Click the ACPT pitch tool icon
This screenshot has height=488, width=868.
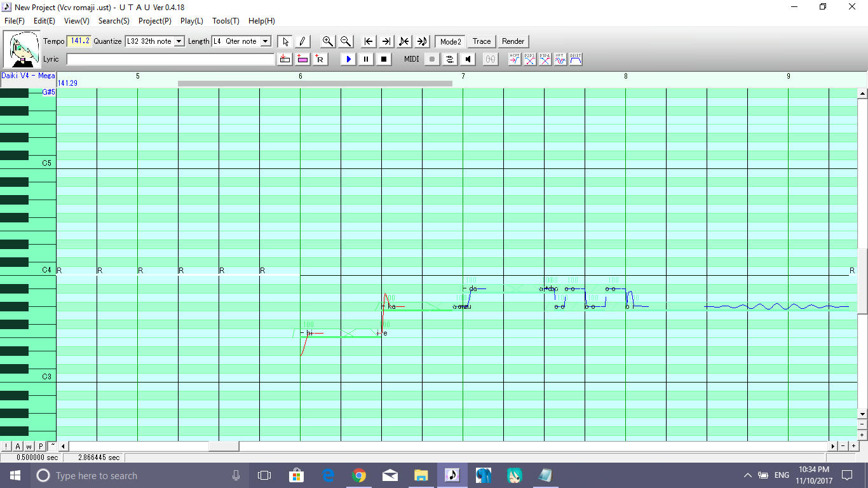click(x=515, y=59)
